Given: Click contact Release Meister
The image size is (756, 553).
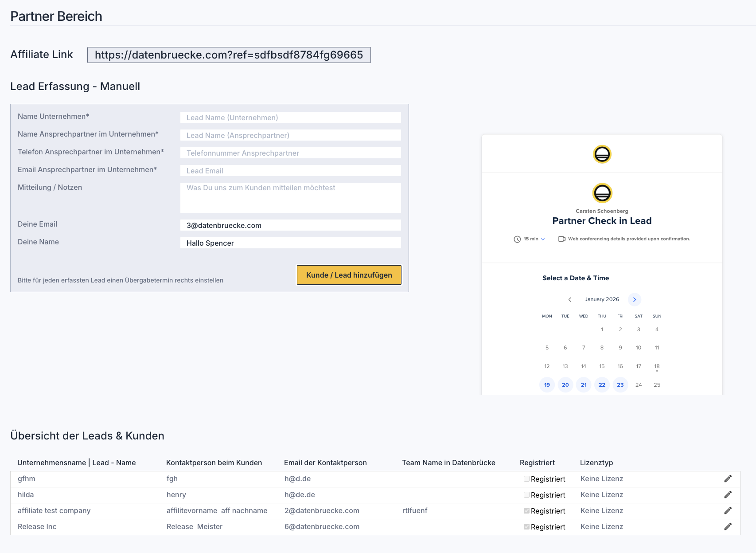Looking at the screenshot, I should 195,526.
